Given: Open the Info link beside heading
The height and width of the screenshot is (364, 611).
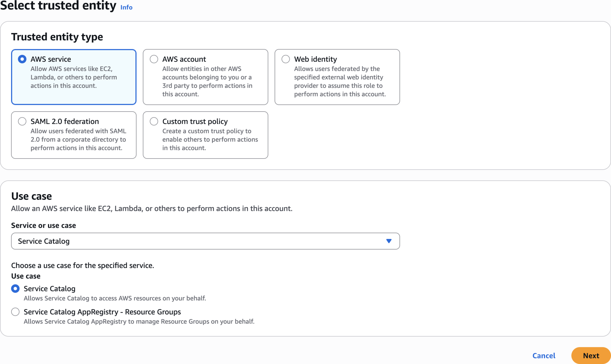Looking at the screenshot, I should tap(126, 7).
